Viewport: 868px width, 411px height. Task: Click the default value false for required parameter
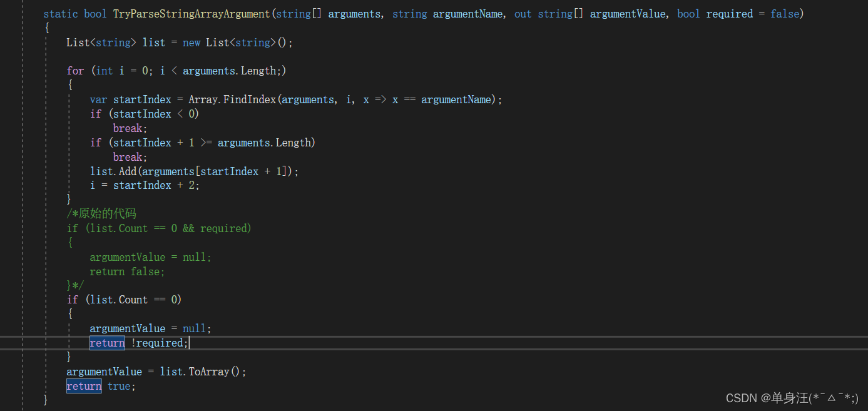coord(784,13)
